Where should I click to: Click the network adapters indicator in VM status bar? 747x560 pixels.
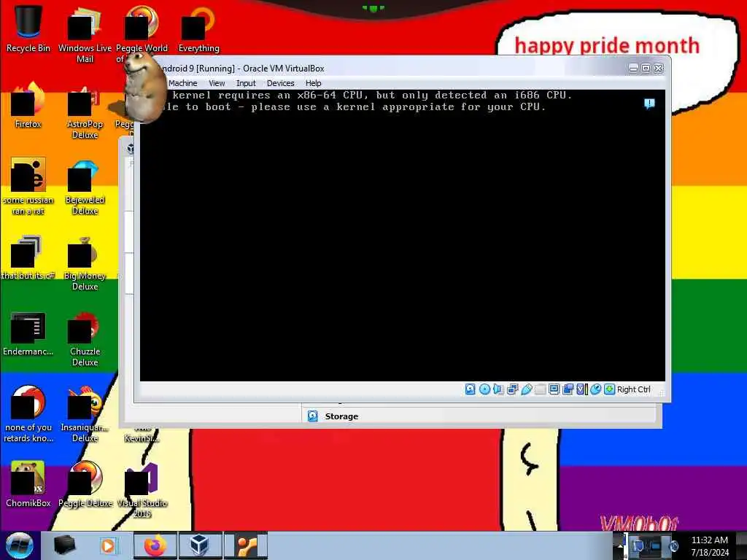click(x=513, y=389)
